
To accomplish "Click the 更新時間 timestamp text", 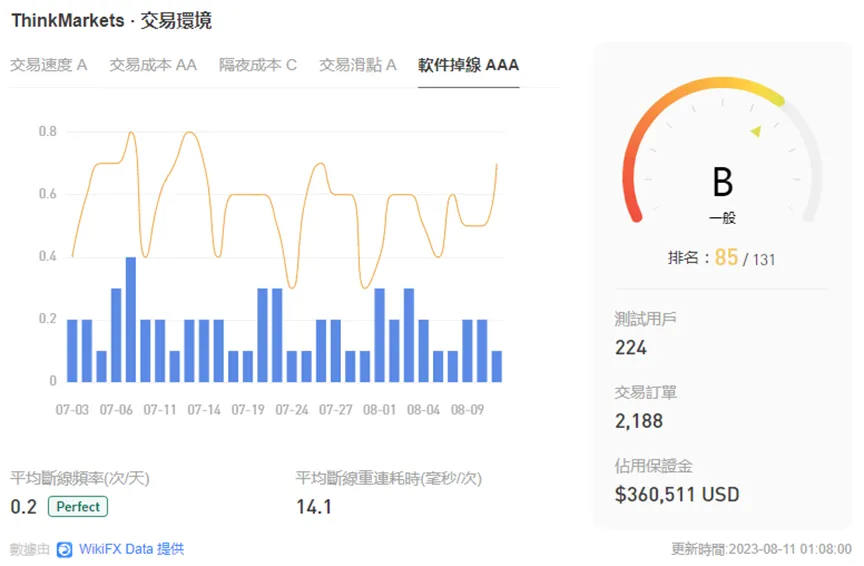I will coord(762,549).
